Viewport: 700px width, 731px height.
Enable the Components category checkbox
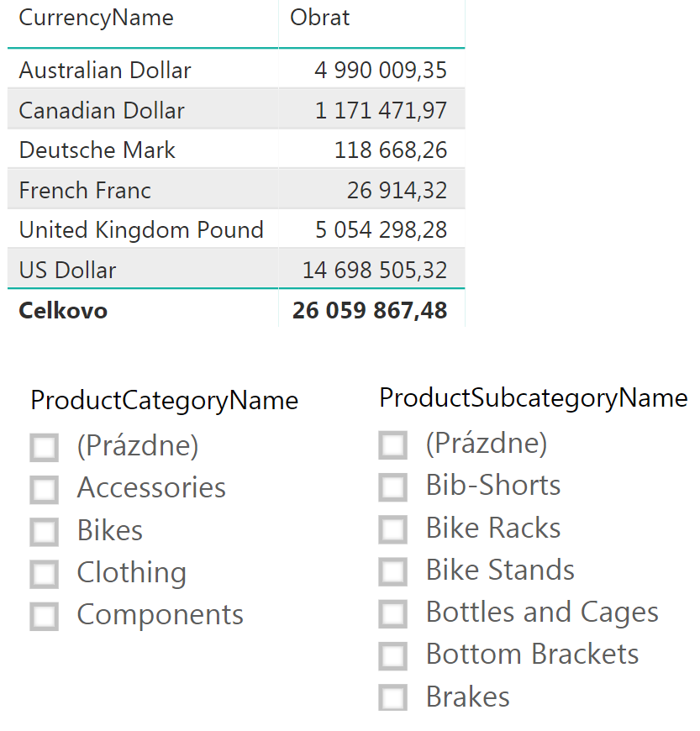pyautogui.click(x=44, y=617)
